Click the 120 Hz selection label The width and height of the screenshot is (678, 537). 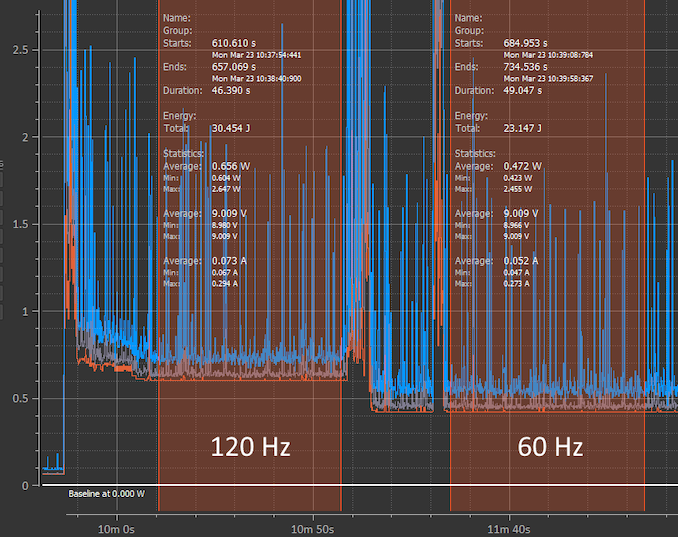[250, 446]
